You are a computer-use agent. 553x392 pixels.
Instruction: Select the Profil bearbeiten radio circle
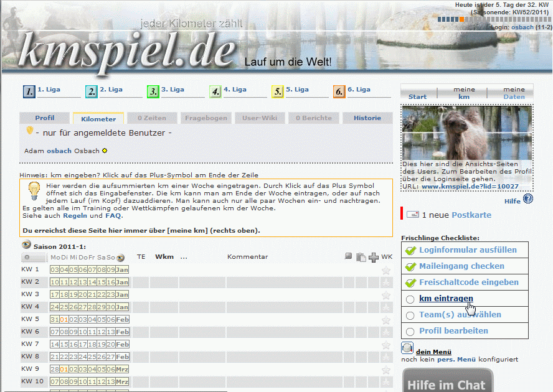tap(410, 332)
